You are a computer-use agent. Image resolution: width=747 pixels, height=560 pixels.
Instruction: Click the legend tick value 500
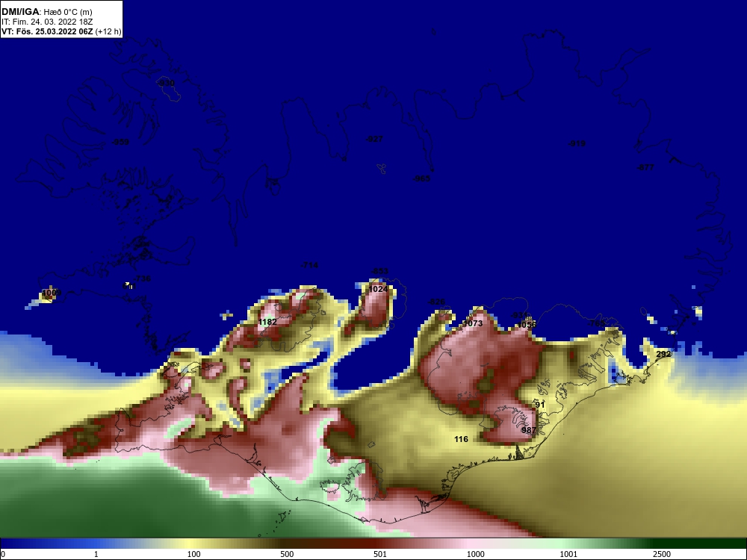(x=287, y=554)
